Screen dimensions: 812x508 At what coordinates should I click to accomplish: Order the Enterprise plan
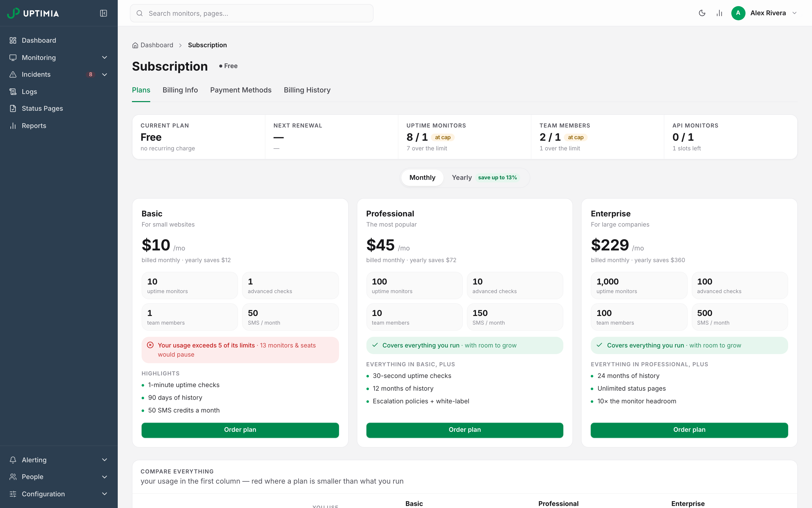pyautogui.click(x=689, y=430)
